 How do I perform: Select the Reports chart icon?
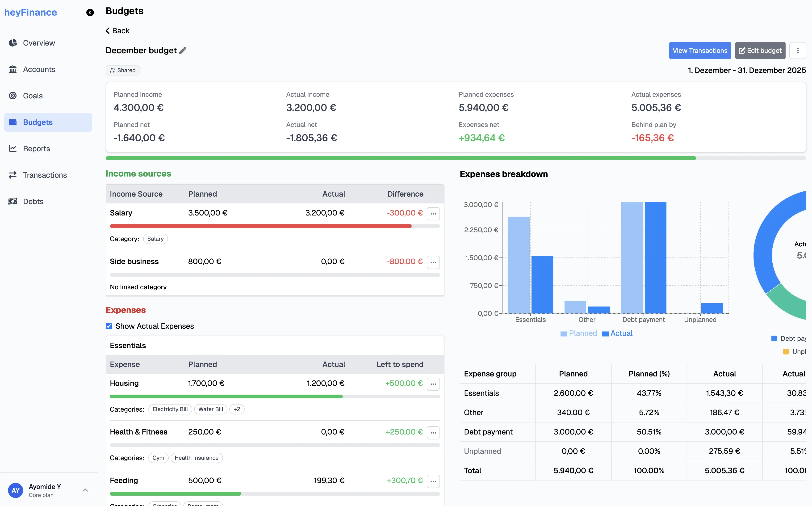point(13,149)
